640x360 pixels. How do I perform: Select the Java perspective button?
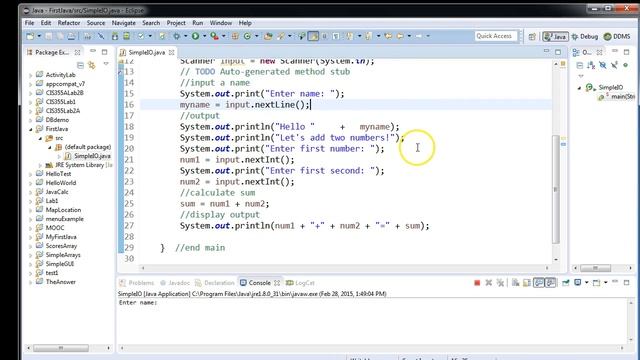tap(555, 37)
